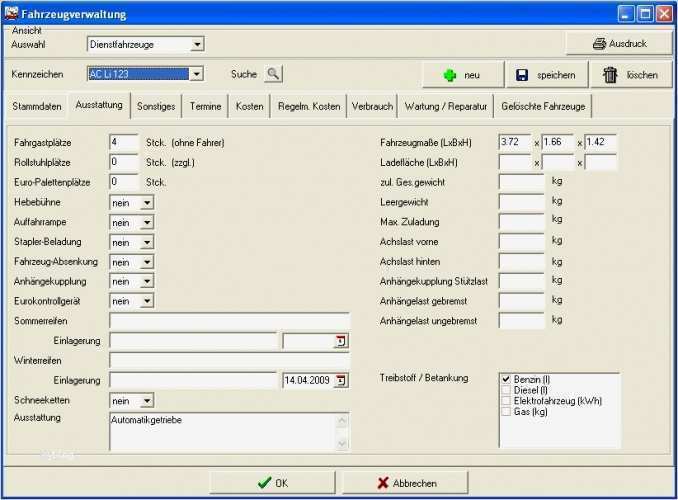This screenshot has width=678, height=500.
Task: Click the vehicle length field 3.72
Action: [x=515, y=142]
